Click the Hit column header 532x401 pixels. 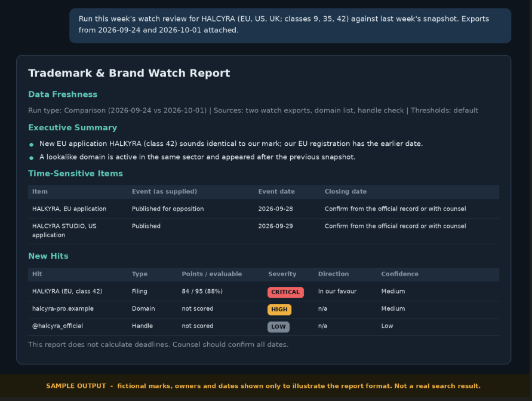click(37, 274)
